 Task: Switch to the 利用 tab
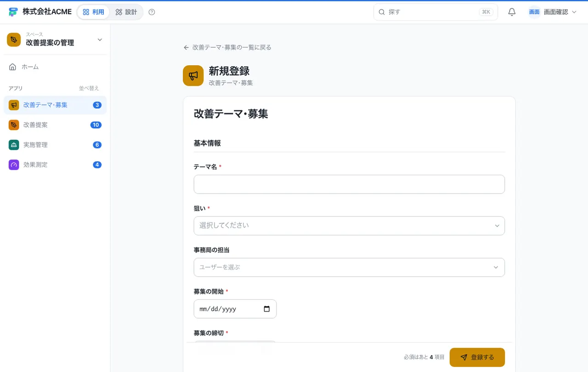[x=93, y=12]
